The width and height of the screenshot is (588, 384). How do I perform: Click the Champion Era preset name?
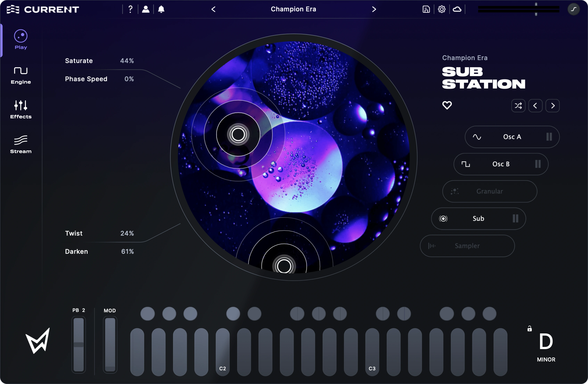293,9
